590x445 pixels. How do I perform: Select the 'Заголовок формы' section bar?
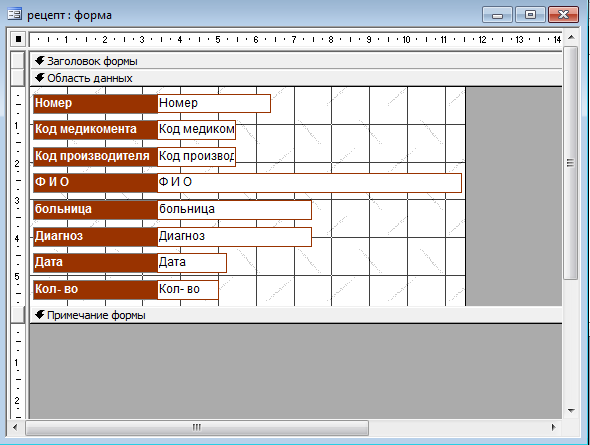point(296,61)
